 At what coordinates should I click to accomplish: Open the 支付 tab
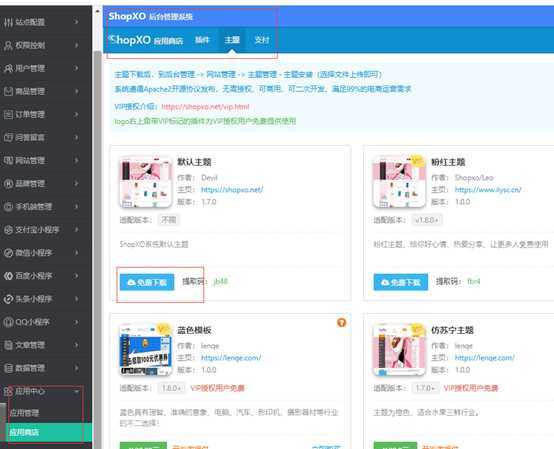point(262,40)
